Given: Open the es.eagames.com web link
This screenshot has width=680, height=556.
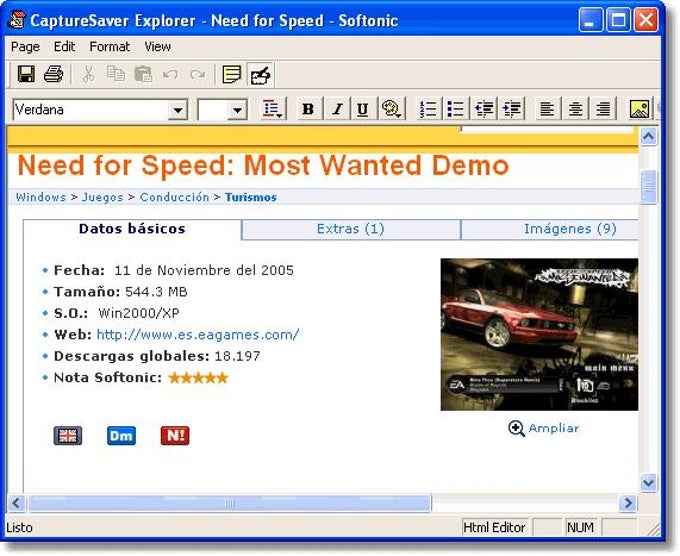Looking at the screenshot, I should point(198,335).
